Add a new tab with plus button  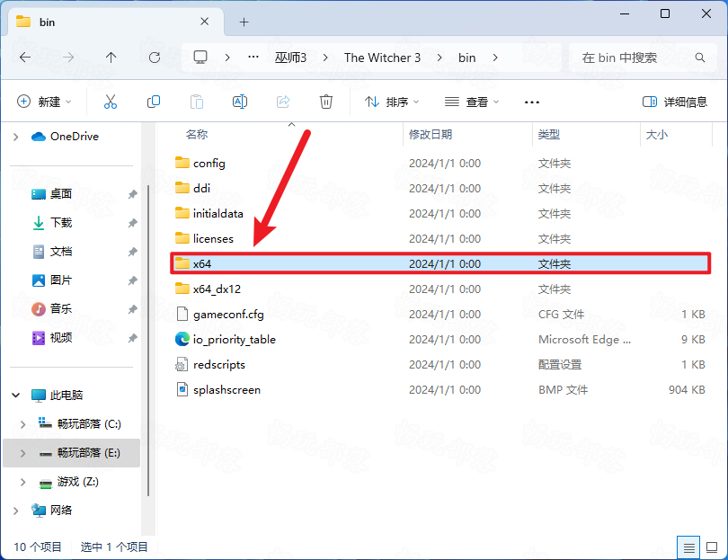[244, 22]
